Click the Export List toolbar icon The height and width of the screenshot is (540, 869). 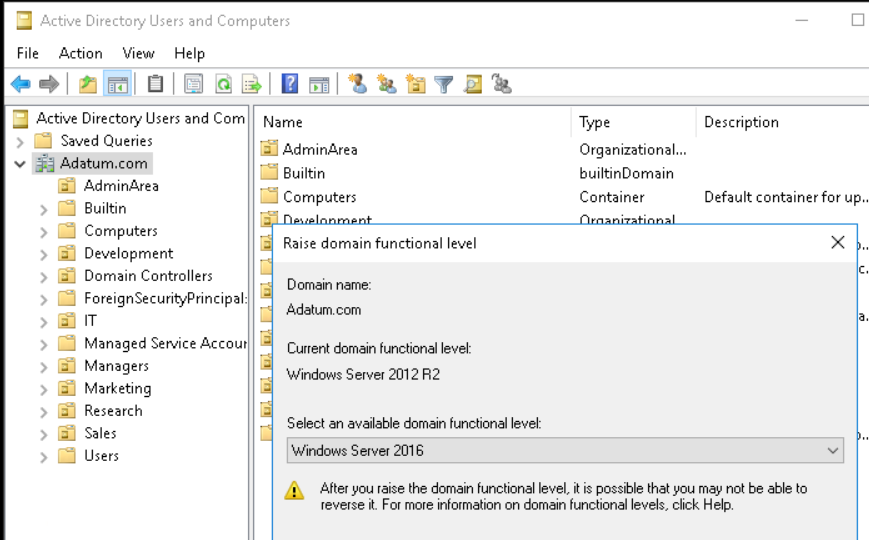pyautogui.click(x=252, y=84)
